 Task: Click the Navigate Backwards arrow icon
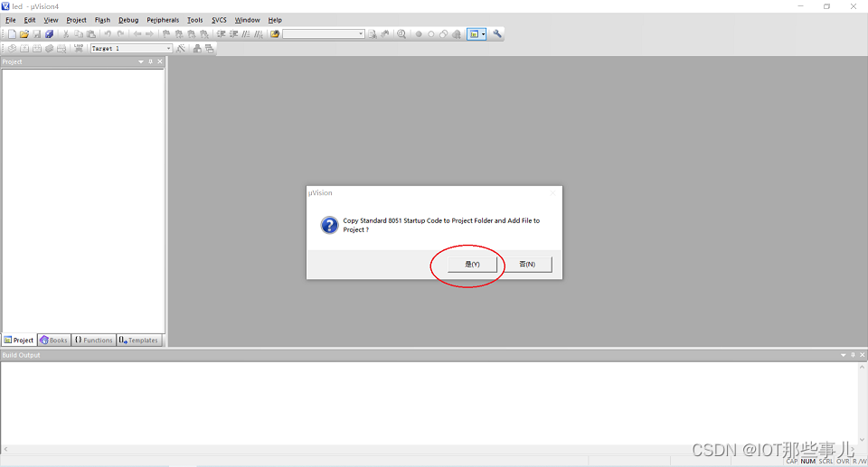click(x=137, y=33)
